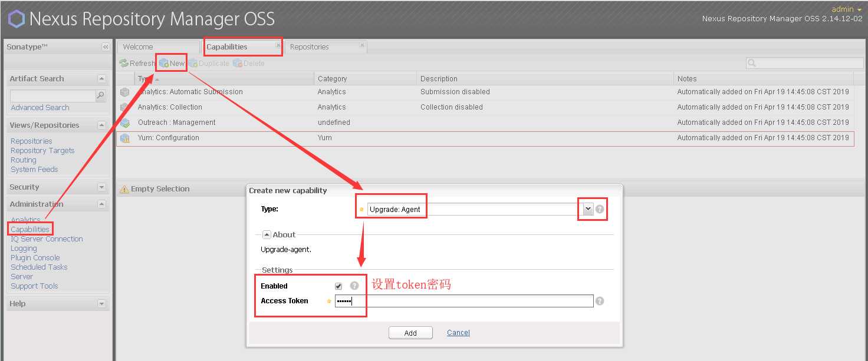Open the Server link under Administration
The width and height of the screenshot is (868, 361).
[22, 277]
